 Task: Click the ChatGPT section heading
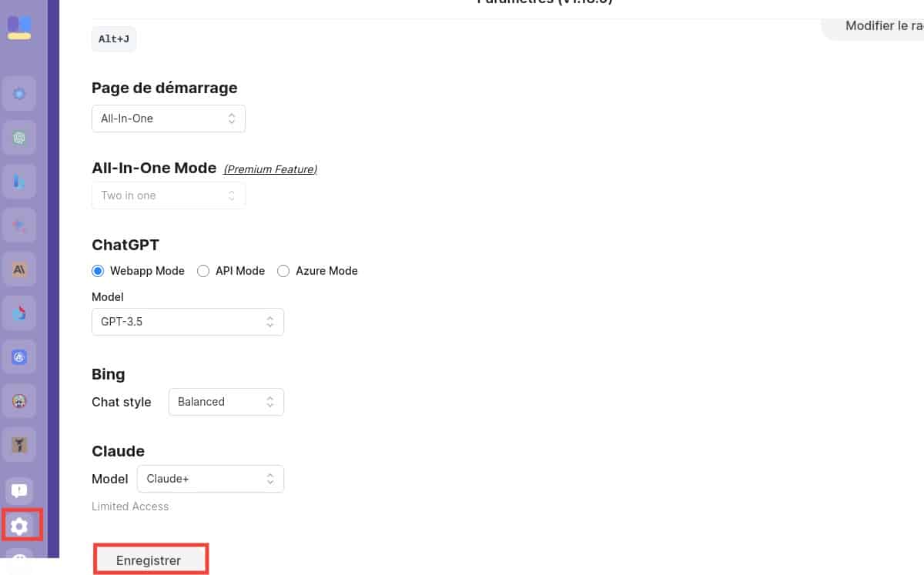[x=126, y=245]
